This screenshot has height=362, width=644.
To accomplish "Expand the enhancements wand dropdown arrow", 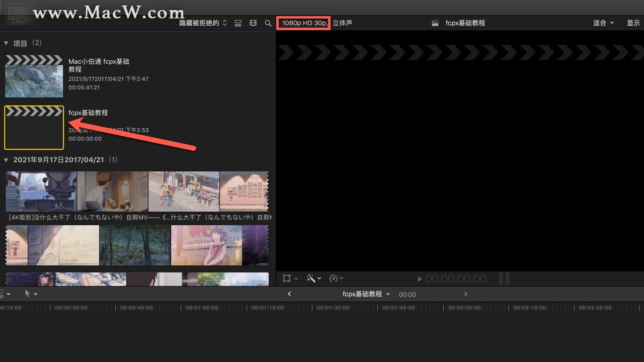I will 319,279.
